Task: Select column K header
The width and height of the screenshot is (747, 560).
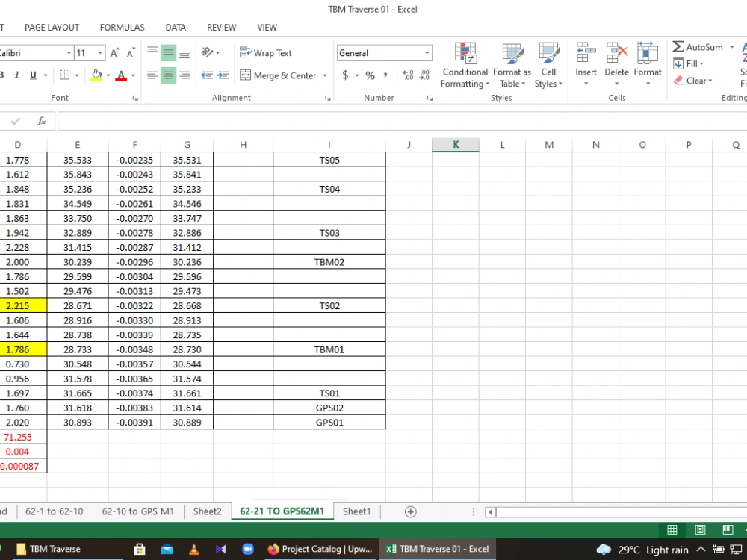Action: pyautogui.click(x=456, y=145)
